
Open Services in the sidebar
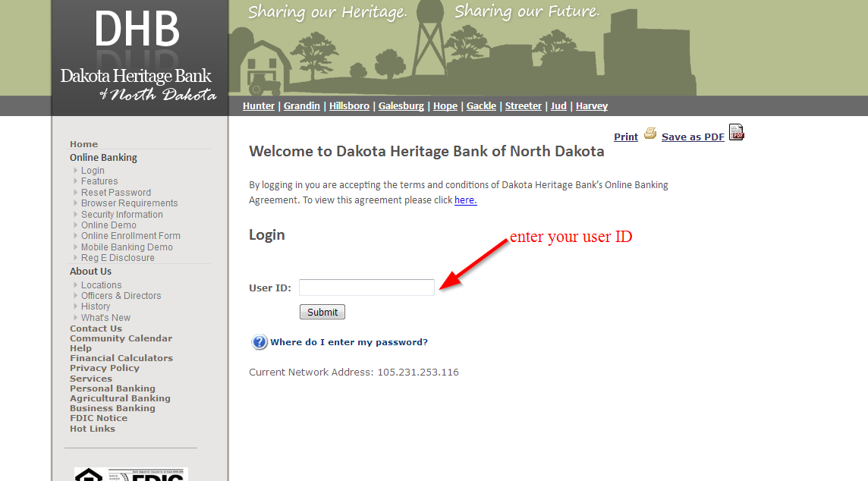pyautogui.click(x=91, y=379)
